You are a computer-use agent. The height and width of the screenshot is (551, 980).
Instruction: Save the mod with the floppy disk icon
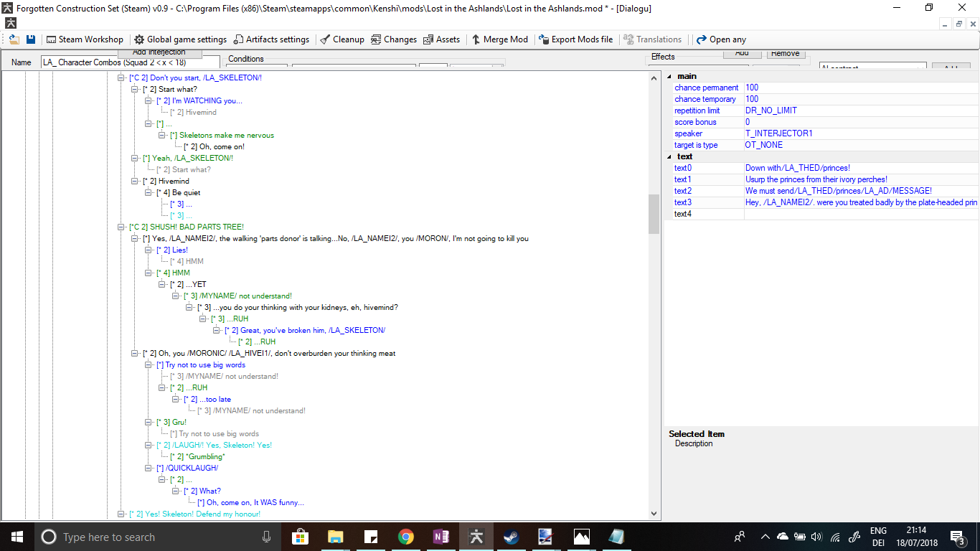pos(31,39)
